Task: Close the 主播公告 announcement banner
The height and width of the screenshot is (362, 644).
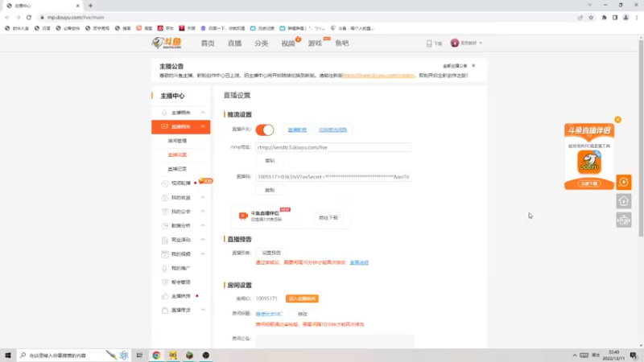Action: [x=473, y=66]
